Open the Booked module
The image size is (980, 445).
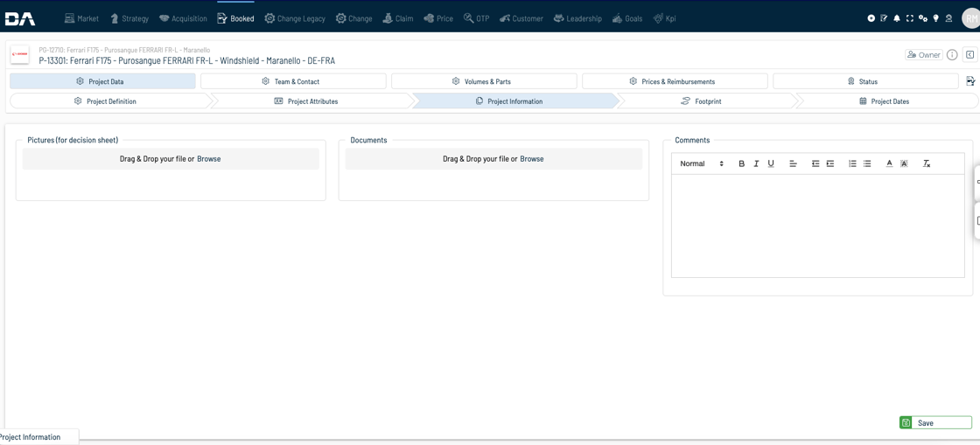click(235, 18)
